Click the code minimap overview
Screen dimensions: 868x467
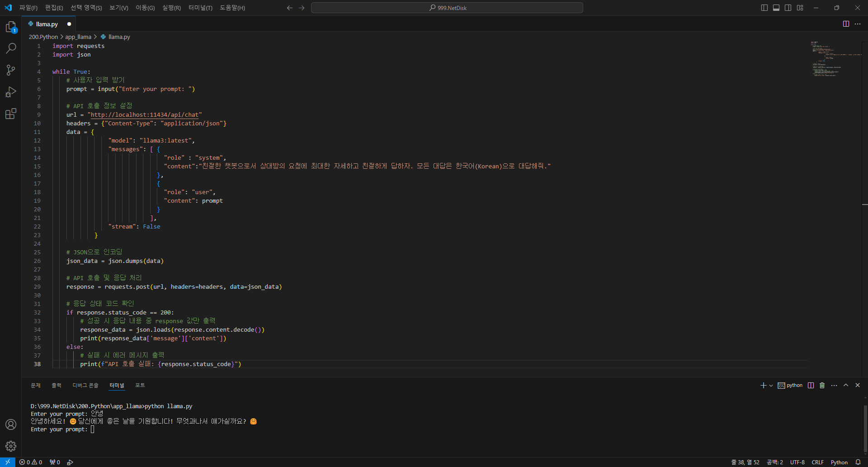point(835,59)
